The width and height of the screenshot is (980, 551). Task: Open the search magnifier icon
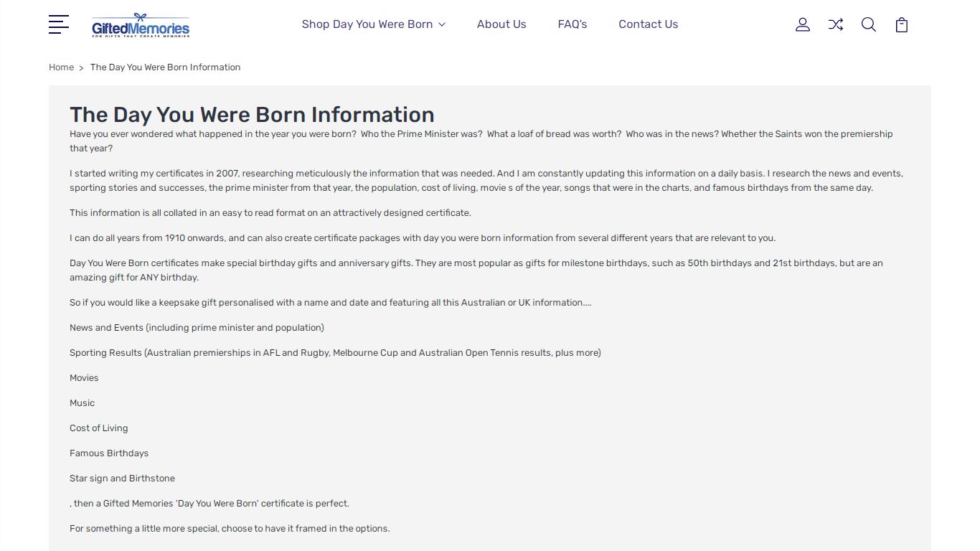(869, 24)
